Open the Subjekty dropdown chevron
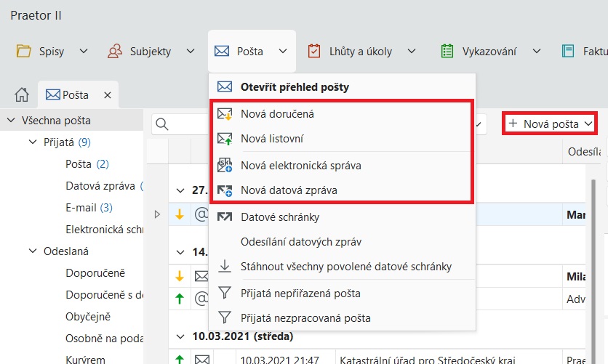 [x=191, y=51]
